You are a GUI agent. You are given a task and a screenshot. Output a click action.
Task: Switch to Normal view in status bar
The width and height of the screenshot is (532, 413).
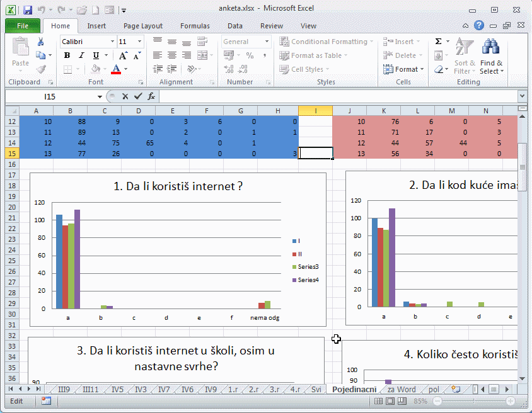click(378, 401)
